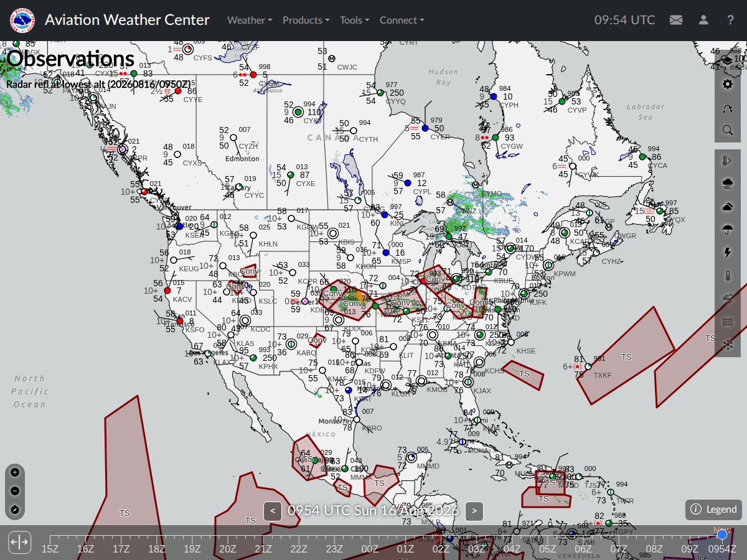Open the envelope contact icon
This screenshot has height=560, width=747.
point(676,20)
